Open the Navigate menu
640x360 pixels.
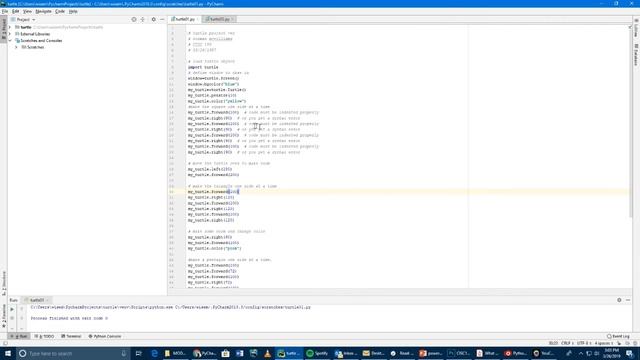pyautogui.click(x=43, y=11)
